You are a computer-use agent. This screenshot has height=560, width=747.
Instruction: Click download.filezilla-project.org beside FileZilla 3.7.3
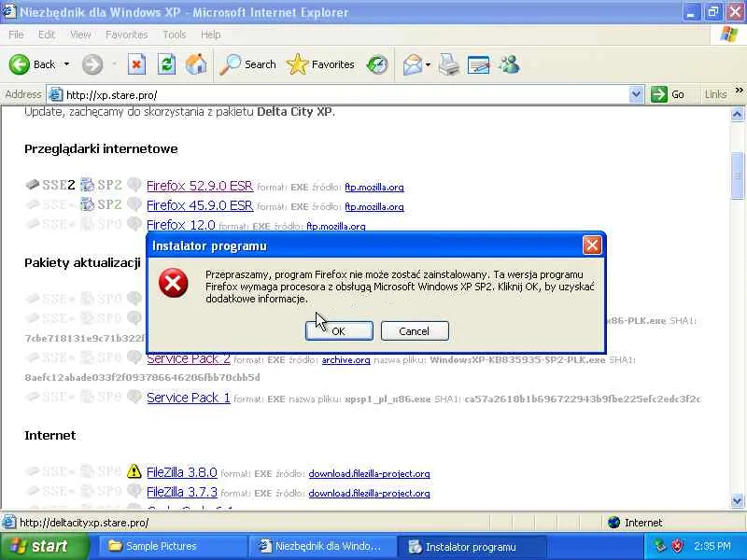coord(369,494)
